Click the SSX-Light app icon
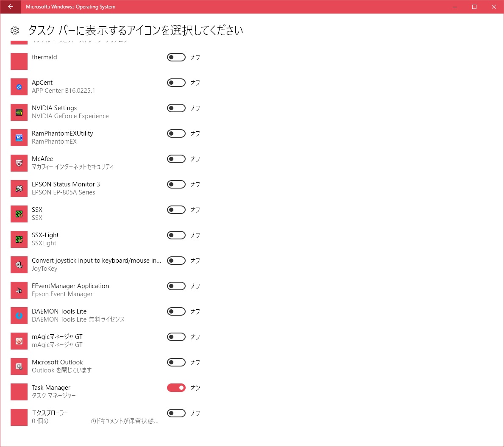 [19, 239]
